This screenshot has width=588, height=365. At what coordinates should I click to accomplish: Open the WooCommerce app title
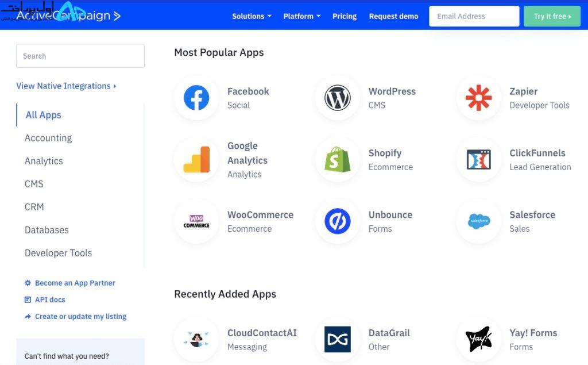coord(260,215)
